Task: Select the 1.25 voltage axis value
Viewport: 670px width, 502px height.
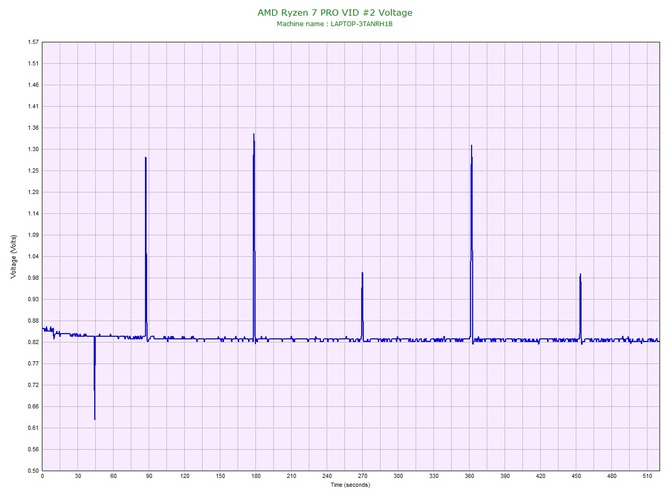Action: [x=33, y=170]
